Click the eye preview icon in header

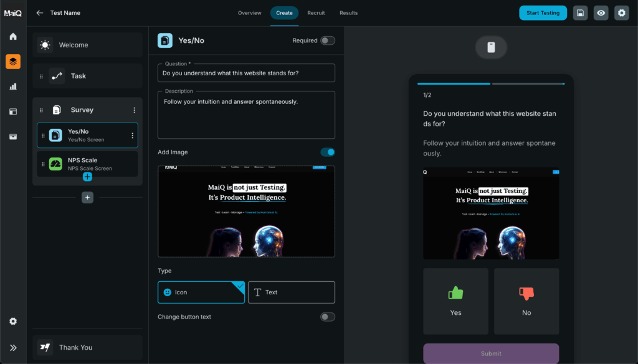[601, 13]
